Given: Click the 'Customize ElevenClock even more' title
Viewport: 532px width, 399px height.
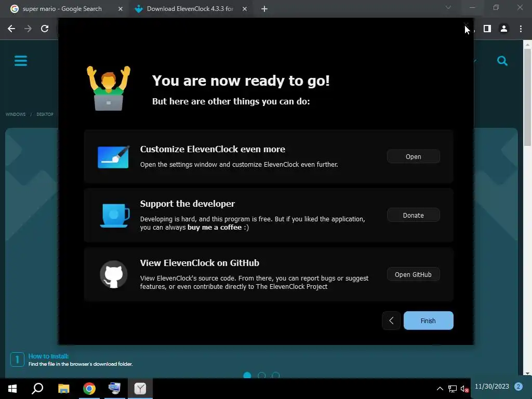Looking at the screenshot, I should tap(212, 149).
